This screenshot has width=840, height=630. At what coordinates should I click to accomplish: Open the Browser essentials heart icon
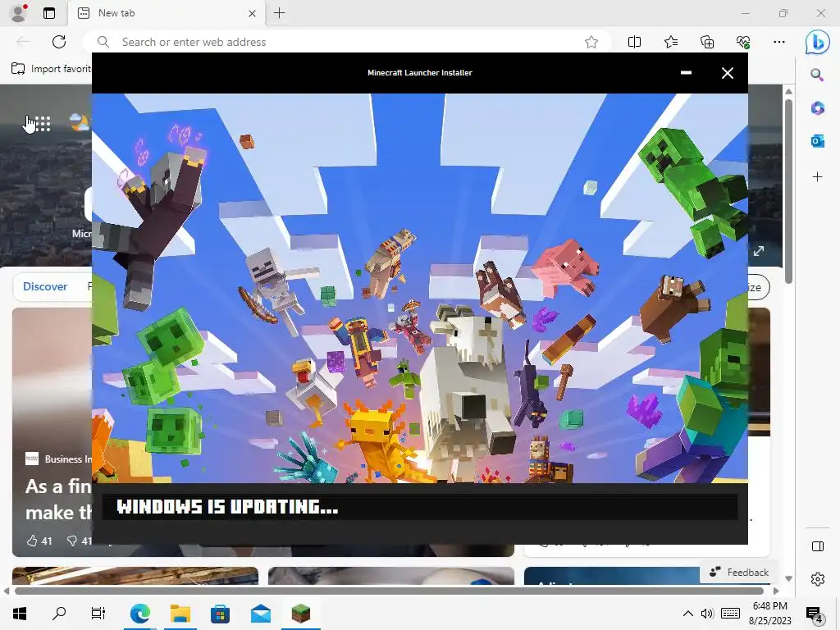click(743, 42)
